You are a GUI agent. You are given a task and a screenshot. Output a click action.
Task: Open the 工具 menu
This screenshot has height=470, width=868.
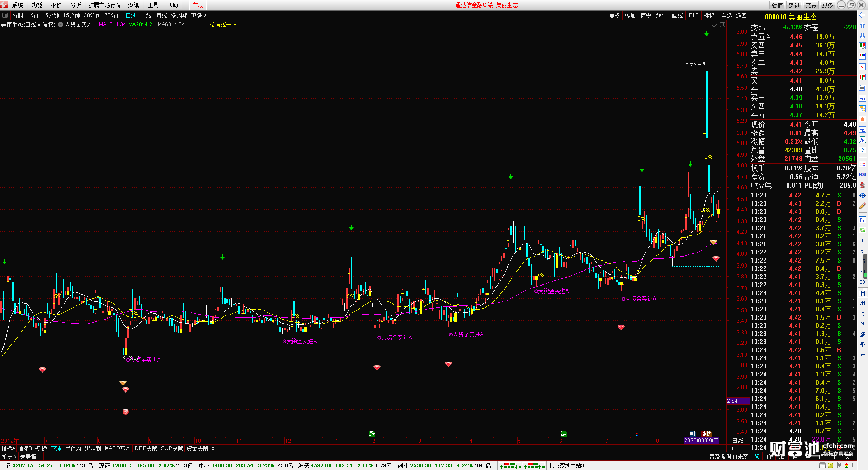(x=153, y=5)
